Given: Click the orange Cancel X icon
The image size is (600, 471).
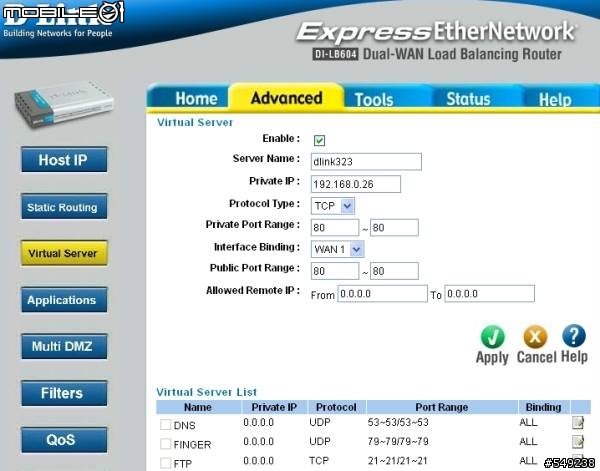Looking at the screenshot, I should click(x=535, y=337).
